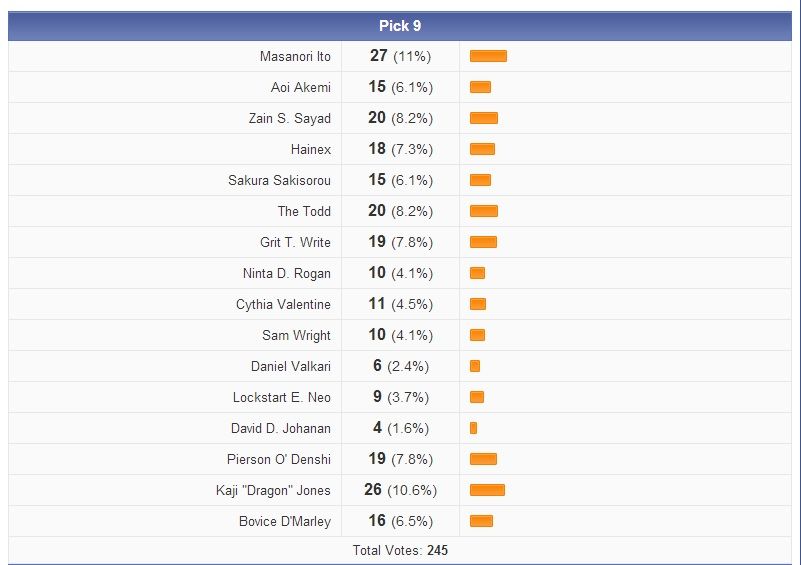Click the orange bar for David D. Johanan
The image size is (801, 565).
(473, 428)
